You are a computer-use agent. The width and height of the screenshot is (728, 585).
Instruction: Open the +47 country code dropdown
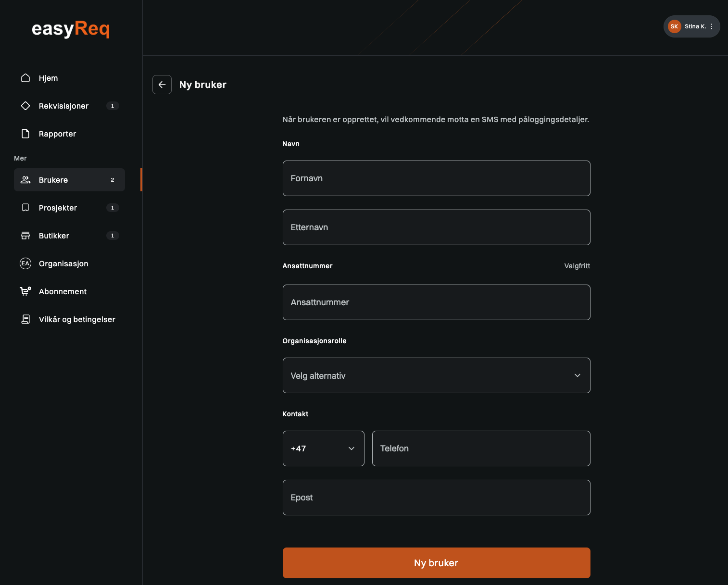tap(324, 448)
